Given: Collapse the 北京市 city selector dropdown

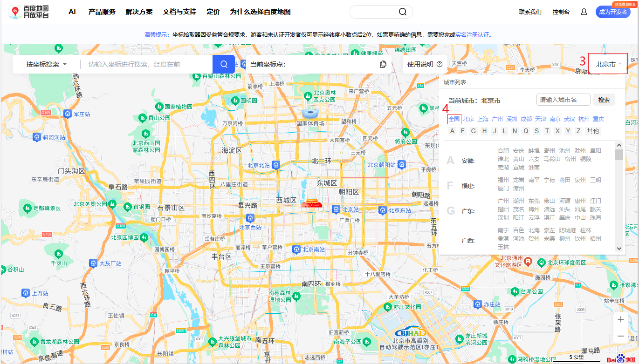Looking at the screenshot, I should [x=608, y=64].
